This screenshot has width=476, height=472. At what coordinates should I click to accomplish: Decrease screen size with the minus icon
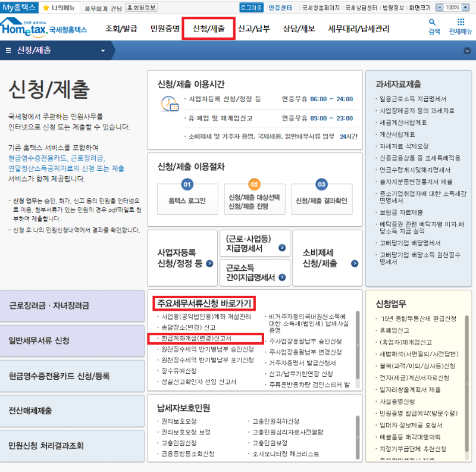tap(439, 7)
